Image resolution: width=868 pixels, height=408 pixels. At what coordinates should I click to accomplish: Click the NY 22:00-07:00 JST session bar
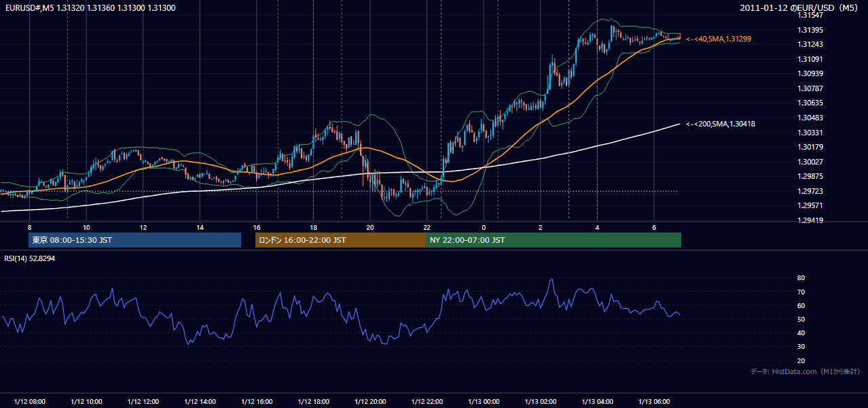[554, 240]
